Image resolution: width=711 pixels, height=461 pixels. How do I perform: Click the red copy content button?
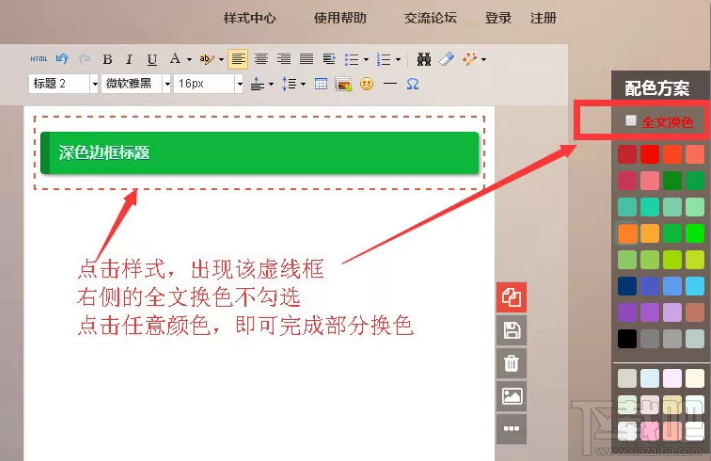(x=511, y=297)
